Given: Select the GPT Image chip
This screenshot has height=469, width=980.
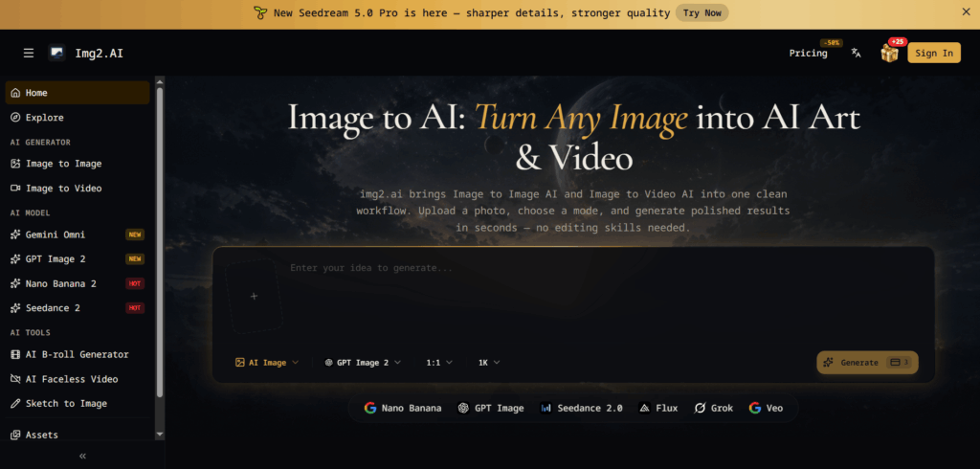Looking at the screenshot, I should (491, 408).
